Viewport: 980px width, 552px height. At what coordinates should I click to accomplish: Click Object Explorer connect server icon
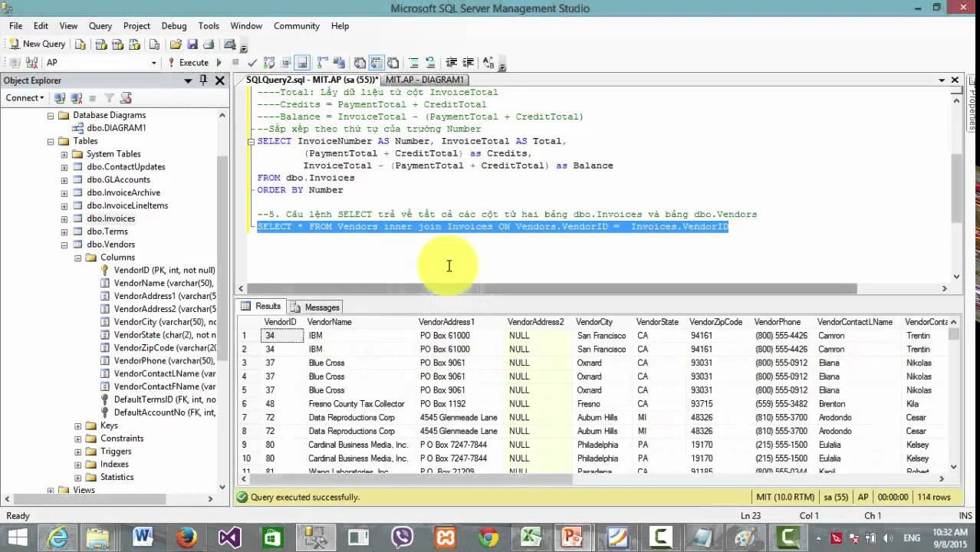[60, 98]
